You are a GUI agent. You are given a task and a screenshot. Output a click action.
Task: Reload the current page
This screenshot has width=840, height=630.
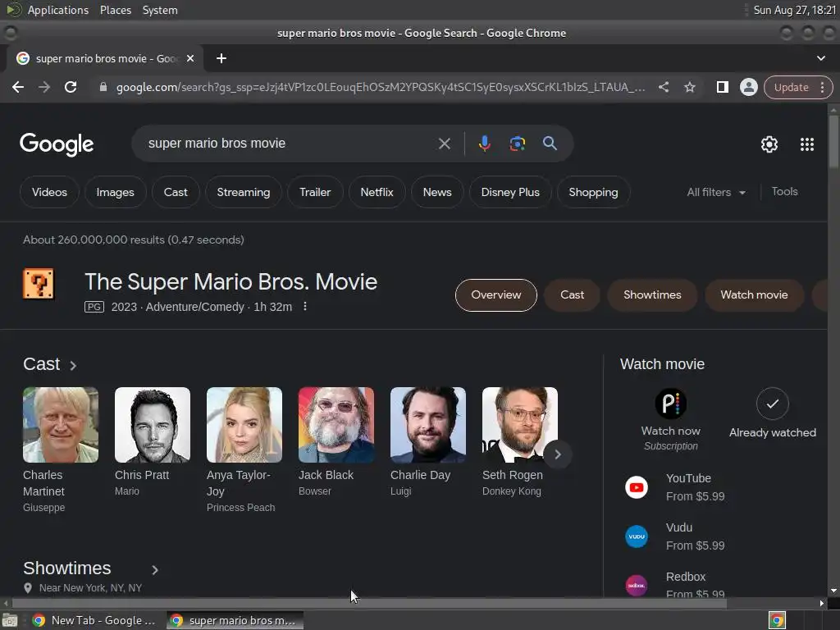pos(71,87)
